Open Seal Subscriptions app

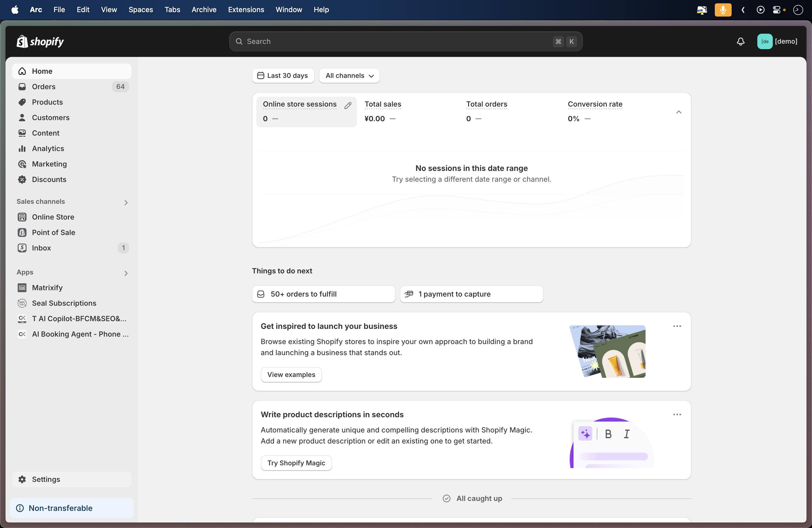(x=64, y=303)
